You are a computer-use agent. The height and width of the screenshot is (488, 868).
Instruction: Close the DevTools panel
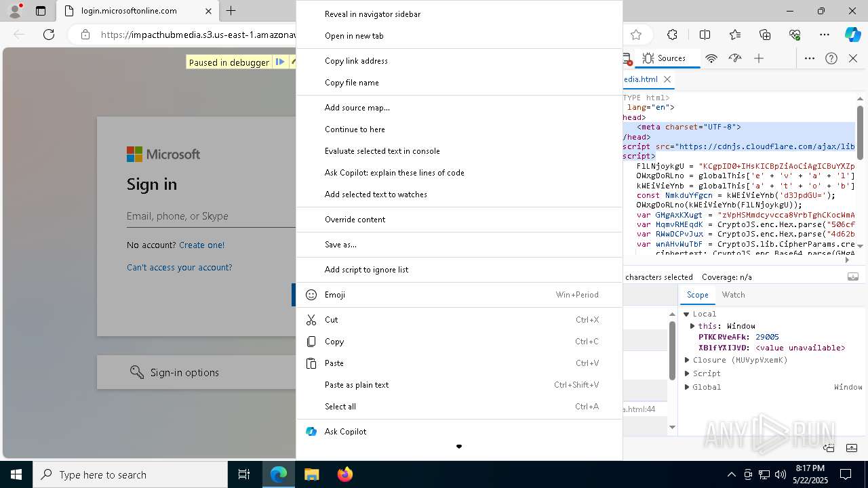click(853, 58)
